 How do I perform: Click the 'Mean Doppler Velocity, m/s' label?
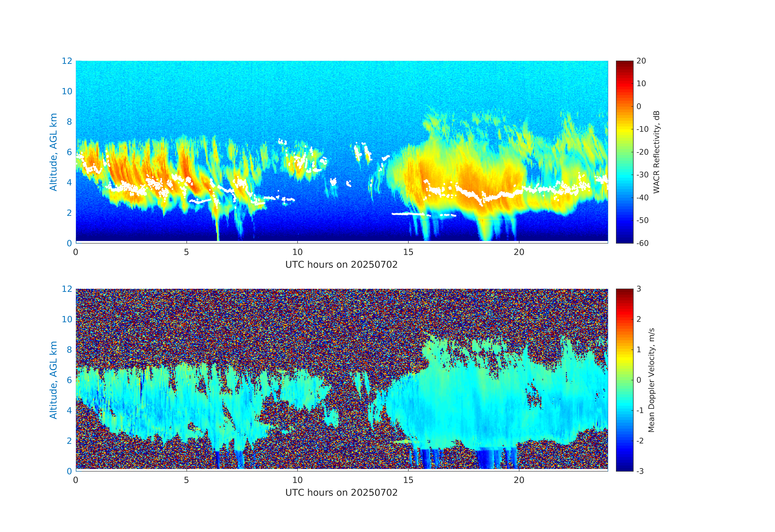(x=651, y=380)
